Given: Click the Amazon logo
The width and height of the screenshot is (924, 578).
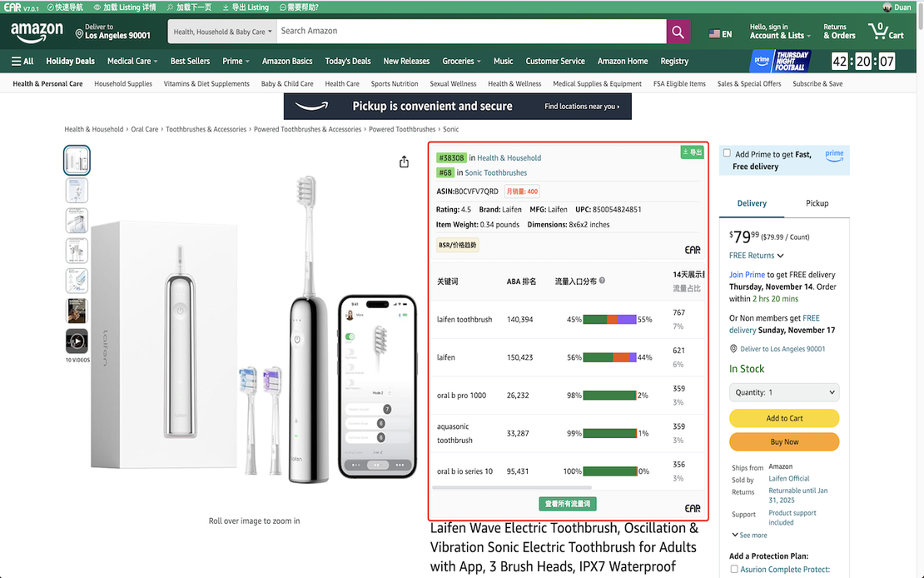Looking at the screenshot, I should point(36,31).
